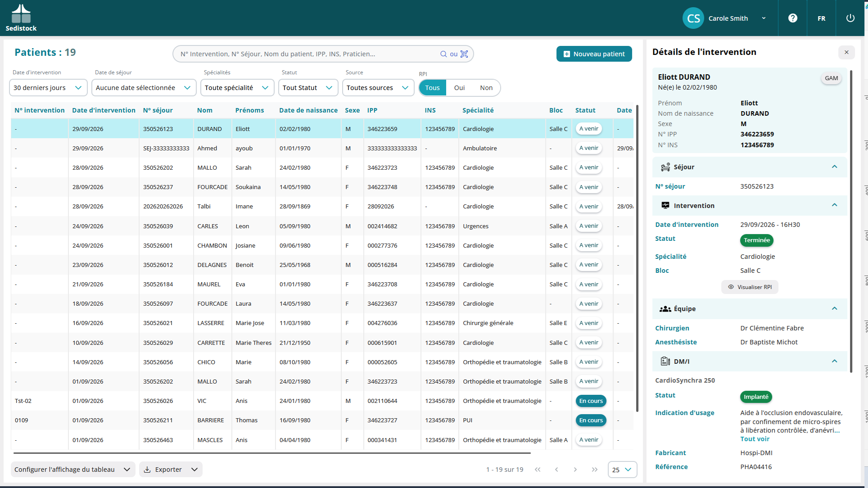Click the Visualiser RPI button

pos(750,287)
